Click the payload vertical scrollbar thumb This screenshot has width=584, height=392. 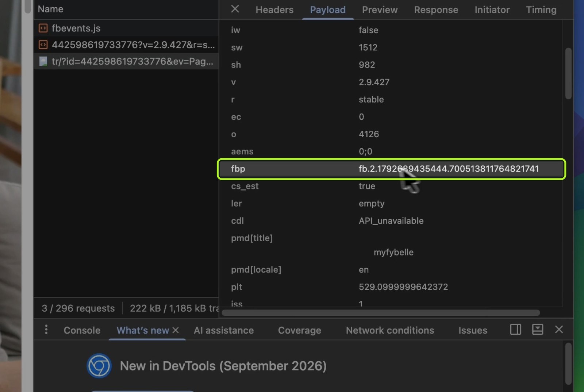pyautogui.click(x=568, y=73)
